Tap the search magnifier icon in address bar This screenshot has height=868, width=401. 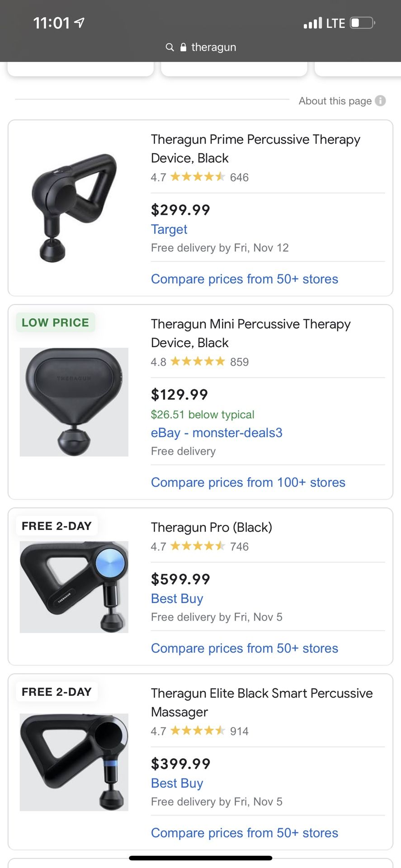point(170,47)
